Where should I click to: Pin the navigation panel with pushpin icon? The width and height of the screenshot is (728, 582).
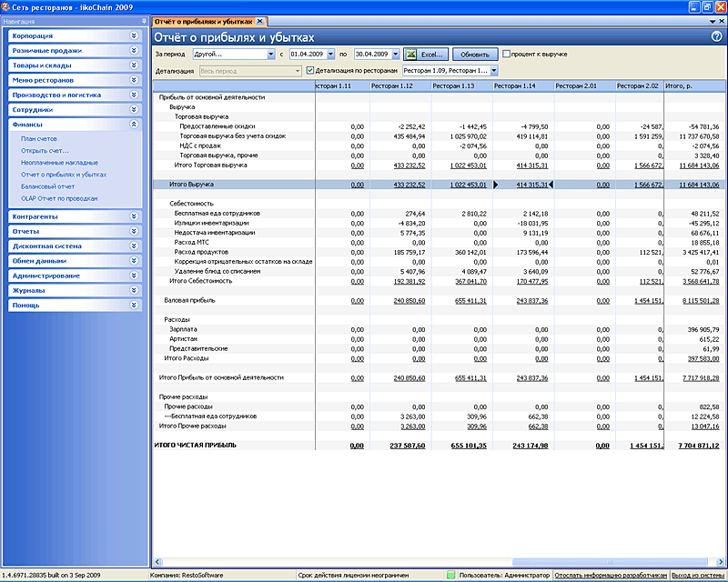tap(144, 21)
